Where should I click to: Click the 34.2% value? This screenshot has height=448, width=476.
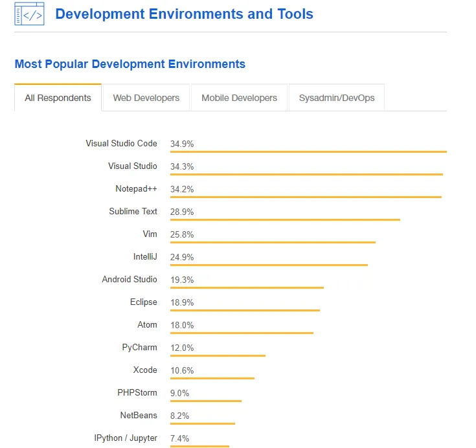[x=182, y=190]
